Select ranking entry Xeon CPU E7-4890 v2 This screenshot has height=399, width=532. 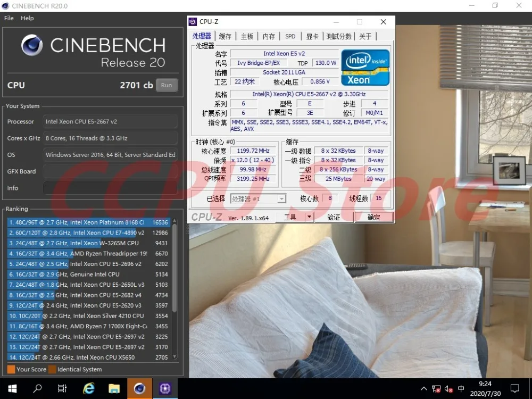tap(88, 233)
